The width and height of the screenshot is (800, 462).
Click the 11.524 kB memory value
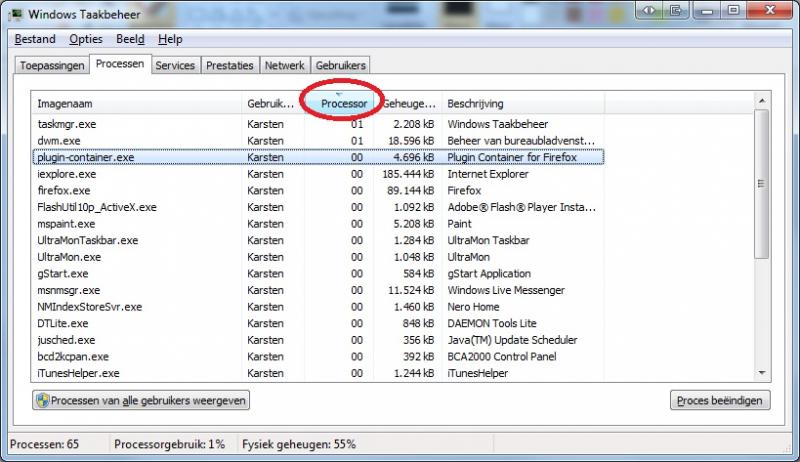click(411, 290)
